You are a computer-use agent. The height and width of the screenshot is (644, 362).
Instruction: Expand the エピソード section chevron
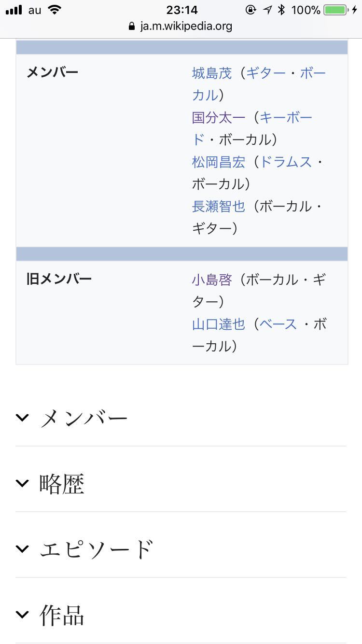click(22, 549)
